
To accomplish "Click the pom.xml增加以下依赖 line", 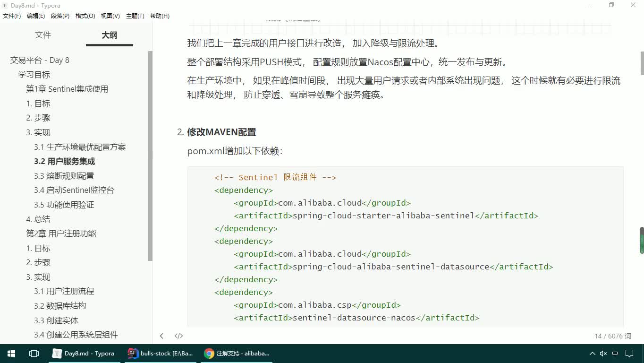I will click(x=235, y=151).
